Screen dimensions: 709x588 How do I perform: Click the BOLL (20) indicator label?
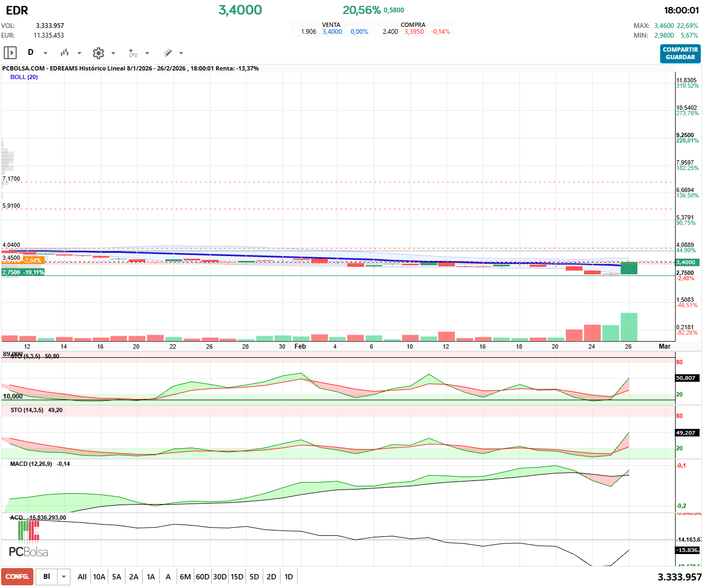point(24,77)
